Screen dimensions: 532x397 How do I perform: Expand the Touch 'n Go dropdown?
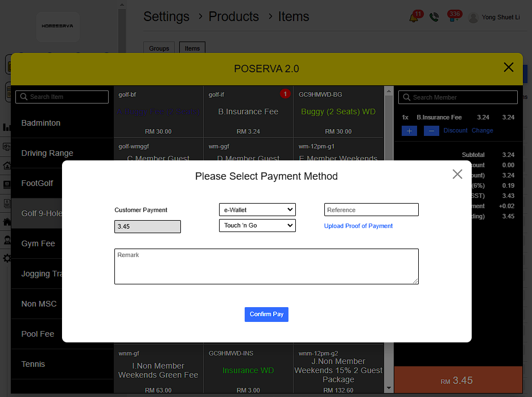(x=257, y=226)
